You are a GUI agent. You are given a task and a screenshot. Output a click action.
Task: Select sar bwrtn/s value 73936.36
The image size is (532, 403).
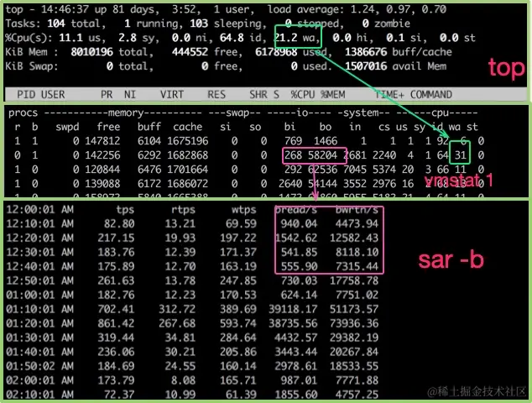pos(354,323)
